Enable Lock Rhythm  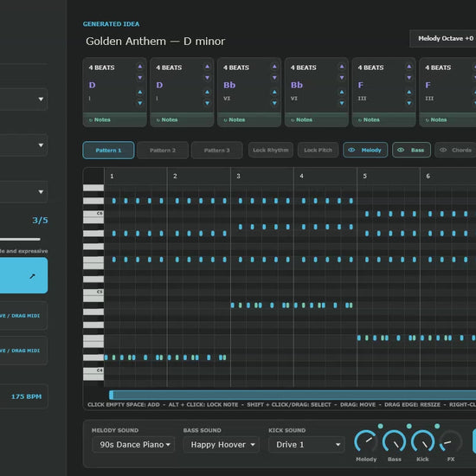(x=271, y=150)
